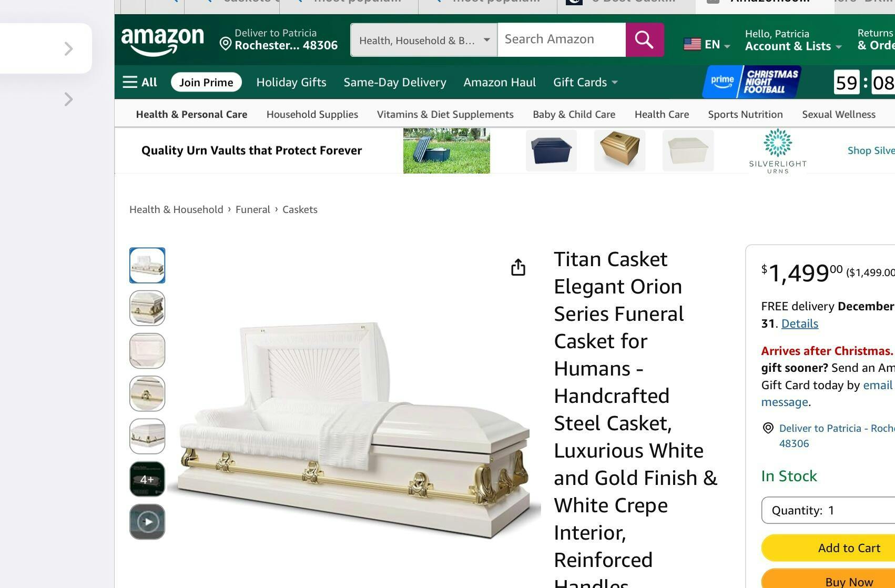
Task: Open the delivery Details link
Action: [x=799, y=323]
